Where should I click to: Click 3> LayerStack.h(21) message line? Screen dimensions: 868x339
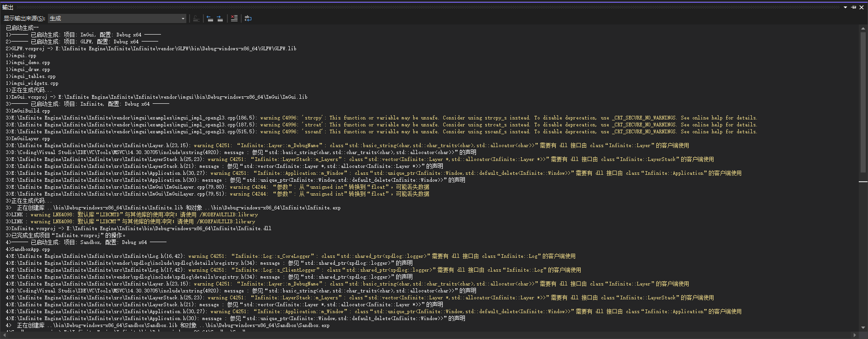[x=225, y=166]
